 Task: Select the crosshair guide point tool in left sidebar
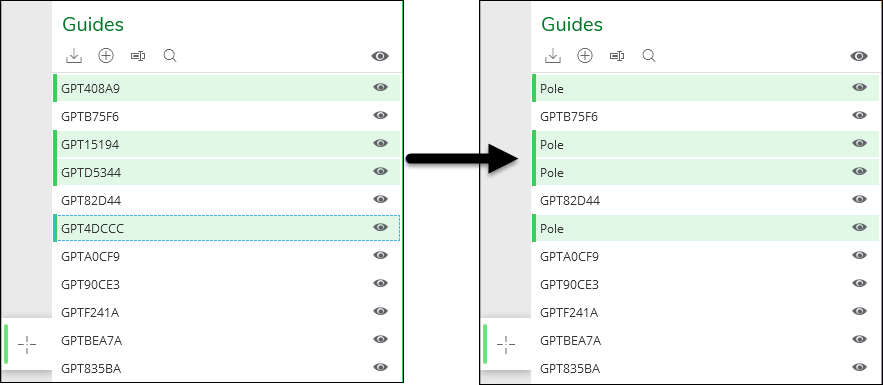27,344
